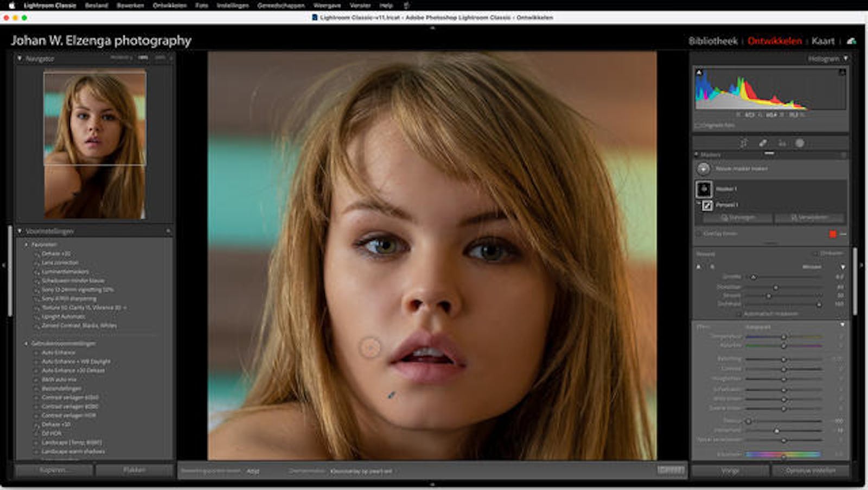Open the masking tool circle icon
This screenshot has width=868, height=490.
(x=800, y=143)
